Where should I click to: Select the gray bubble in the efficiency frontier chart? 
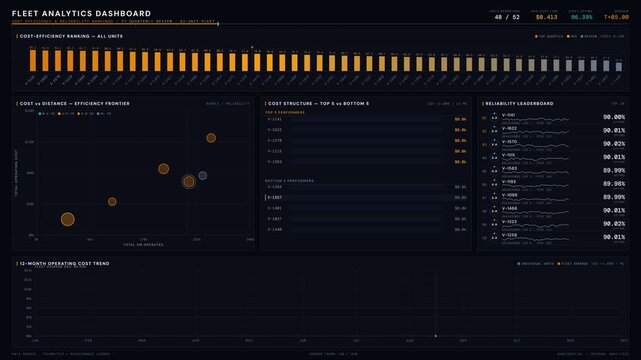tap(203, 176)
